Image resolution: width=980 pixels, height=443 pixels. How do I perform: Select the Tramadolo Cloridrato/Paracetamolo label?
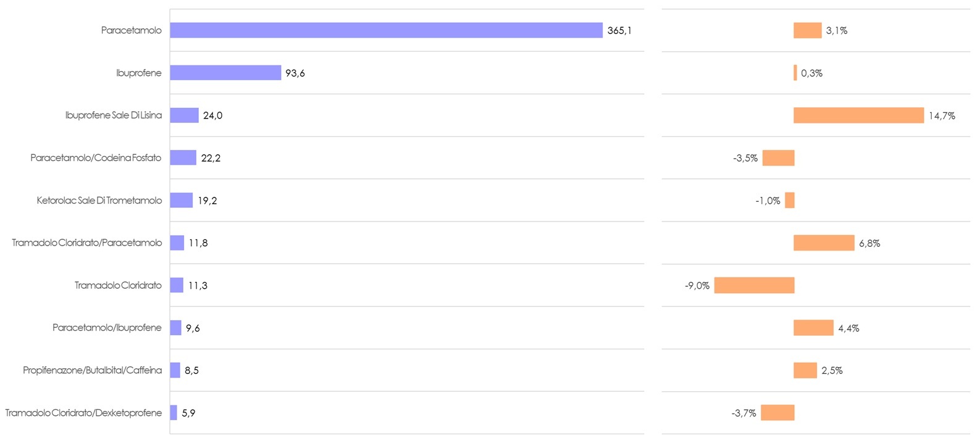[87, 243]
